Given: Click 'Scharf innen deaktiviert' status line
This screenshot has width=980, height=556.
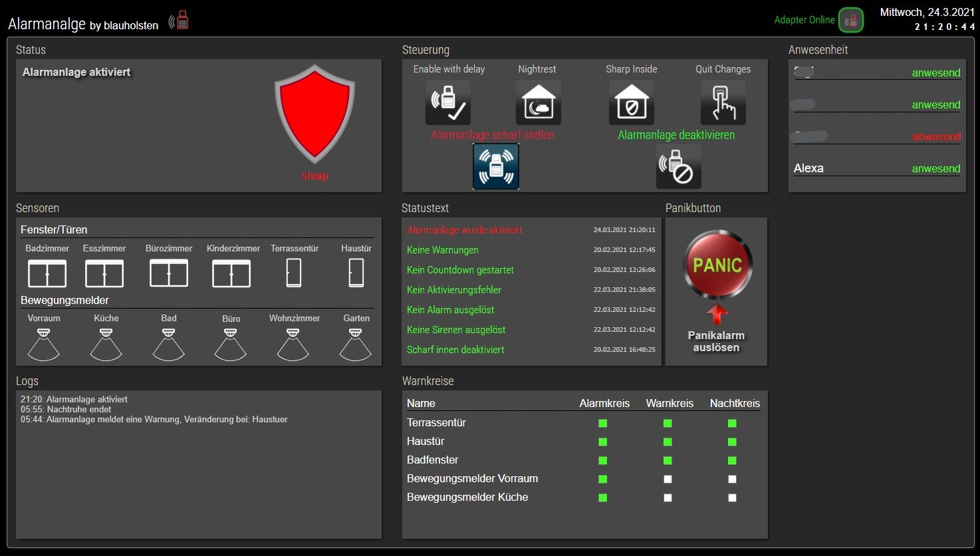Looking at the screenshot, I should pos(455,350).
